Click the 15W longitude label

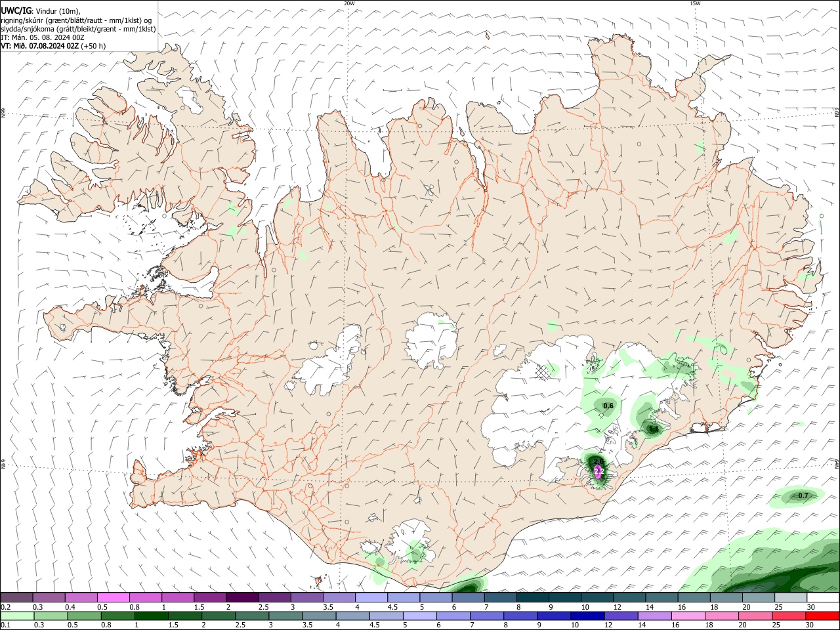[x=695, y=3]
